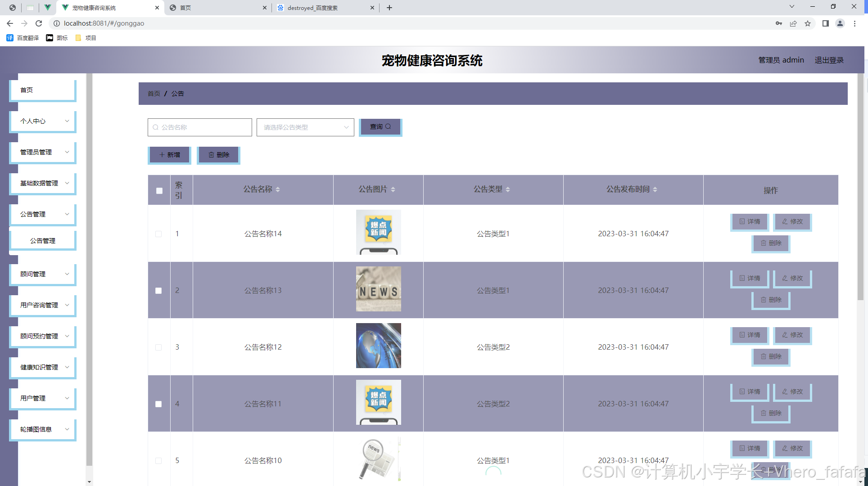Open the 请选择公告类型 dropdown
The width and height of the screenshot is (868, 486).
point(305,127)
